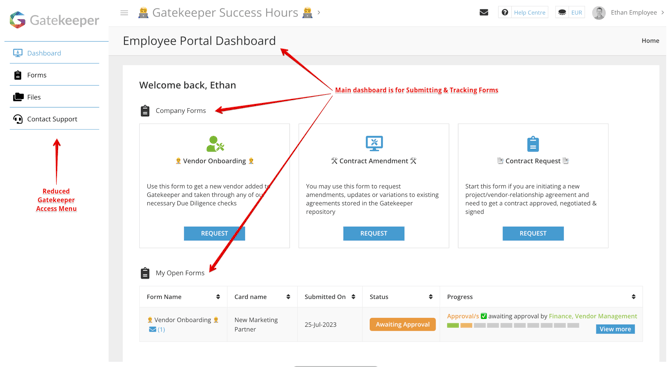Click the Dashboard monitor icon in sidebar

pyautogui.click(x=18, y=53)
